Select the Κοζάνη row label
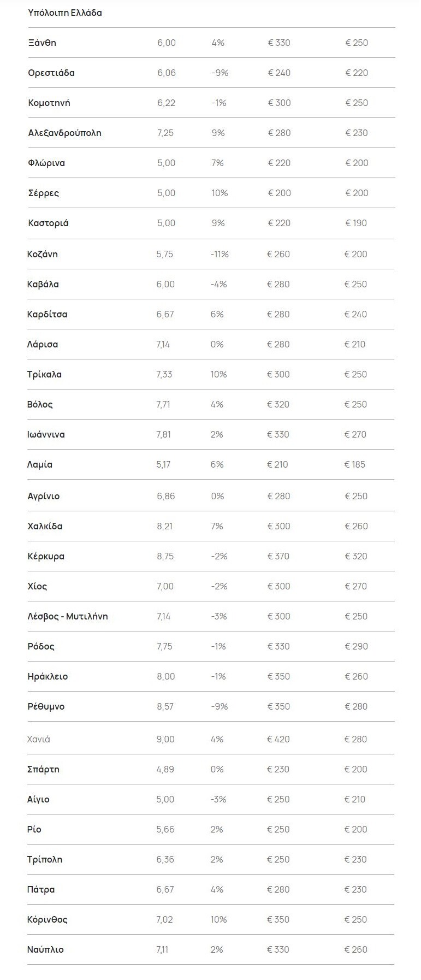The width and height of the screenshot is (421, 980). 42,254
